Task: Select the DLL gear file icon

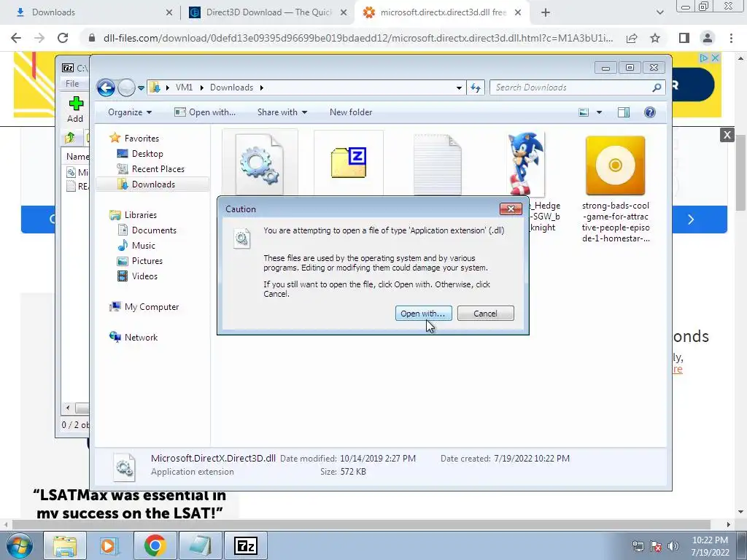Action: tap(260, 163)
